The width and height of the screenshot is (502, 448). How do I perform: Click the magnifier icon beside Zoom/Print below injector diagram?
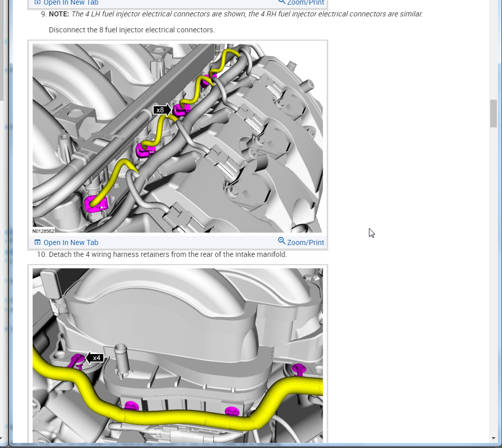pos(282,241)
